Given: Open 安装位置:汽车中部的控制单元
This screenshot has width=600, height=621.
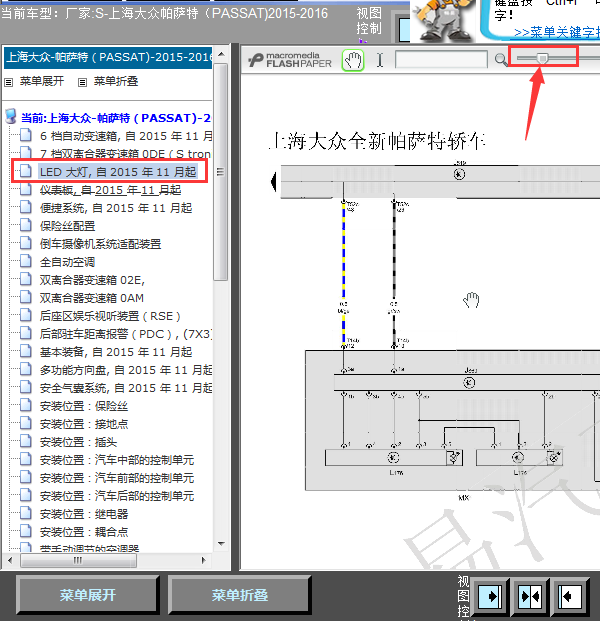Looking at the screenshot, I should [117, 460].
